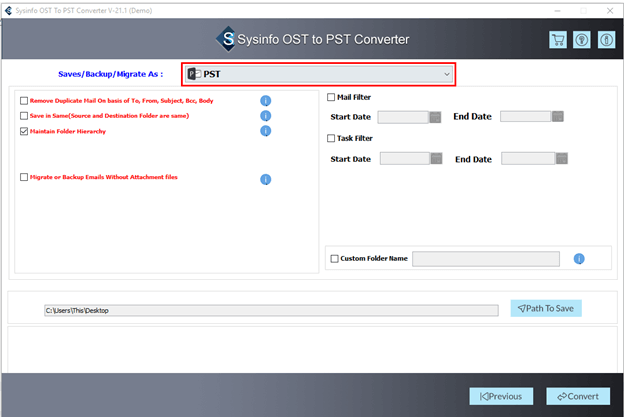Show info for Remove Duplicate Mail option

tap(265, 101)
